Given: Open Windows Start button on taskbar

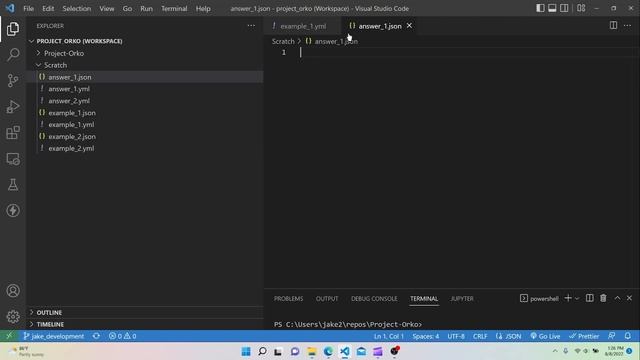Looking at the screenshot, I should pyautogui.click(x=246, y=351).
